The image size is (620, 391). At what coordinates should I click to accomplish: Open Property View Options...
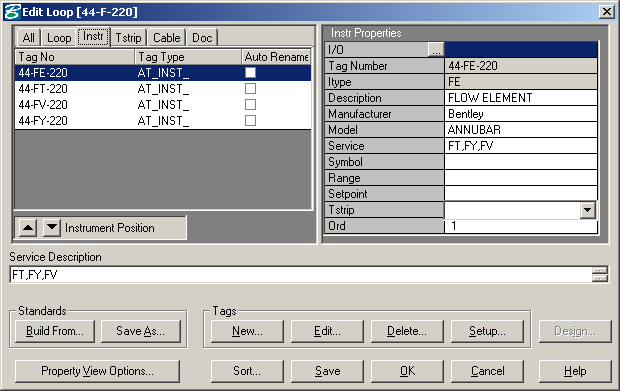pos(97,371)
